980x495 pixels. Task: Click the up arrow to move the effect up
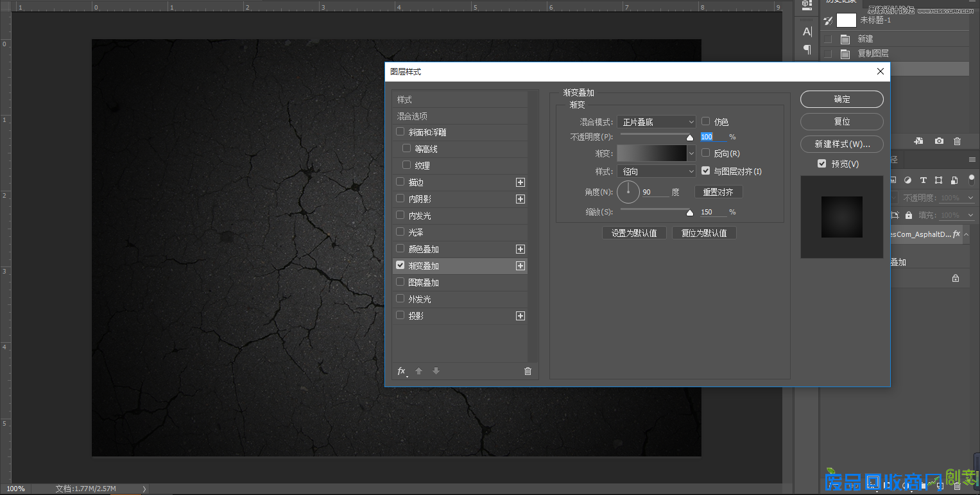click(x=418, y=370)
